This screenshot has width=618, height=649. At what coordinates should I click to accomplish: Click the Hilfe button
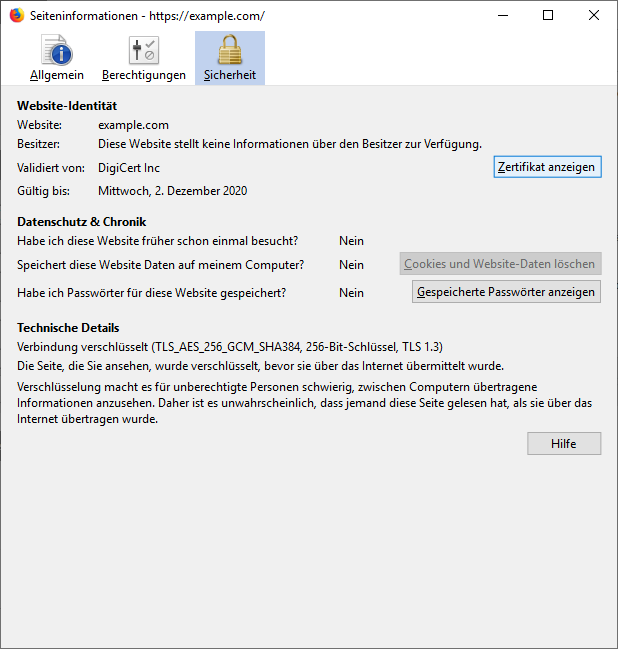pyautogui.click(x=564, y=444)
